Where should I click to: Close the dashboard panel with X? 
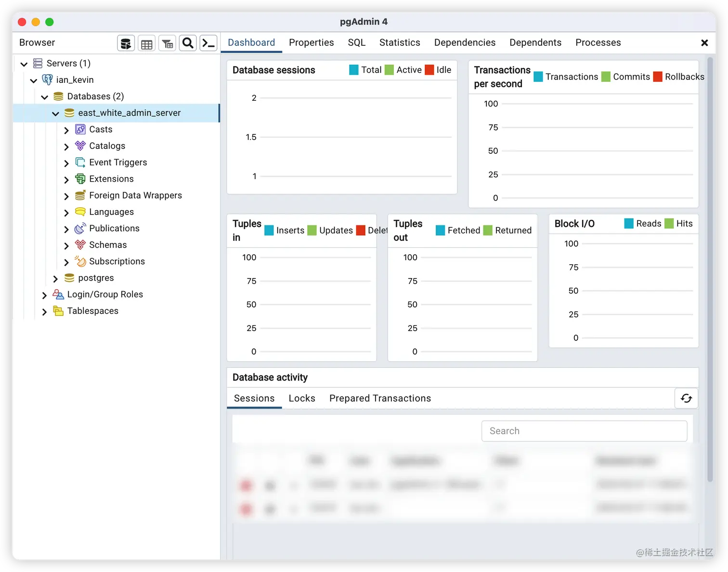tap(704, 43)
